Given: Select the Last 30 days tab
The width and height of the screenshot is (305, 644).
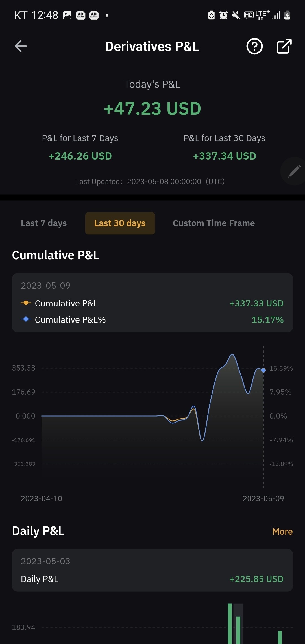Looking at the screenshot, I should [120, 223].
